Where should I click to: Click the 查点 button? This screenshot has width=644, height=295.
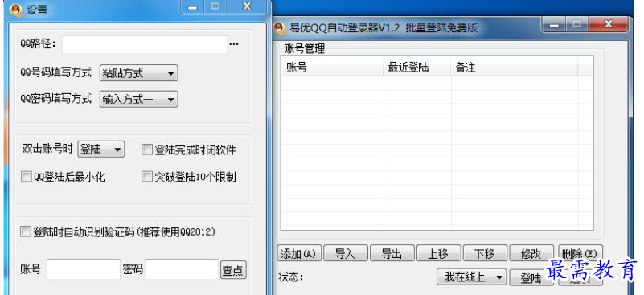click(233, 270)
